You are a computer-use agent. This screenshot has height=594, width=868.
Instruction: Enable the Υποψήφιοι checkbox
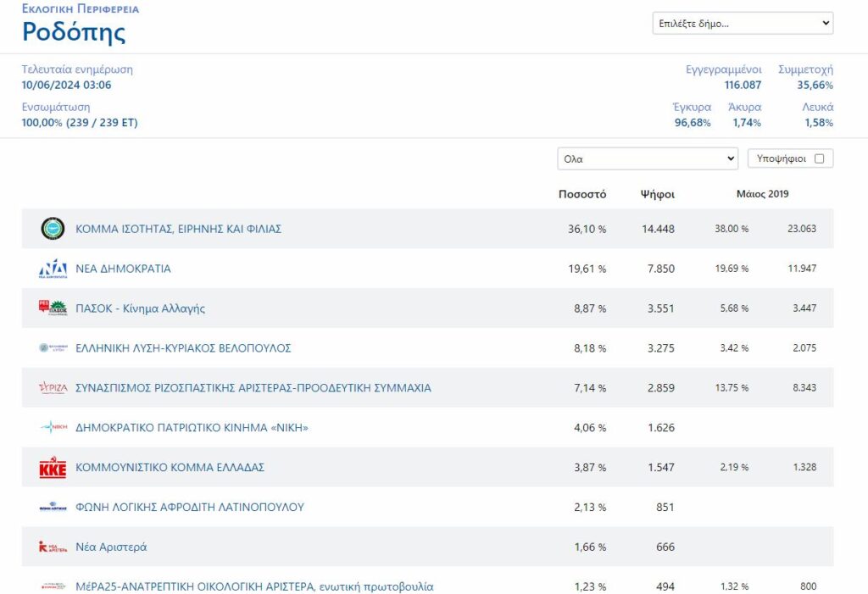819,158
